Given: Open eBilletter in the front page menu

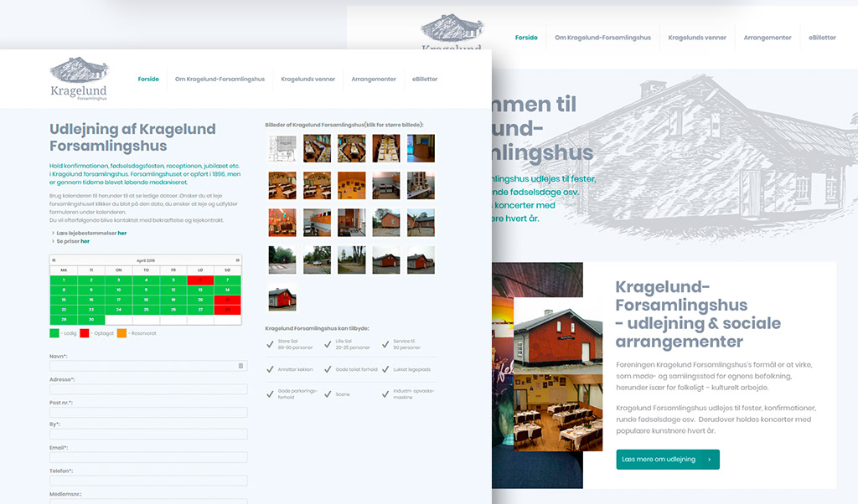Looking at the screenshot, I should (425, 80).
